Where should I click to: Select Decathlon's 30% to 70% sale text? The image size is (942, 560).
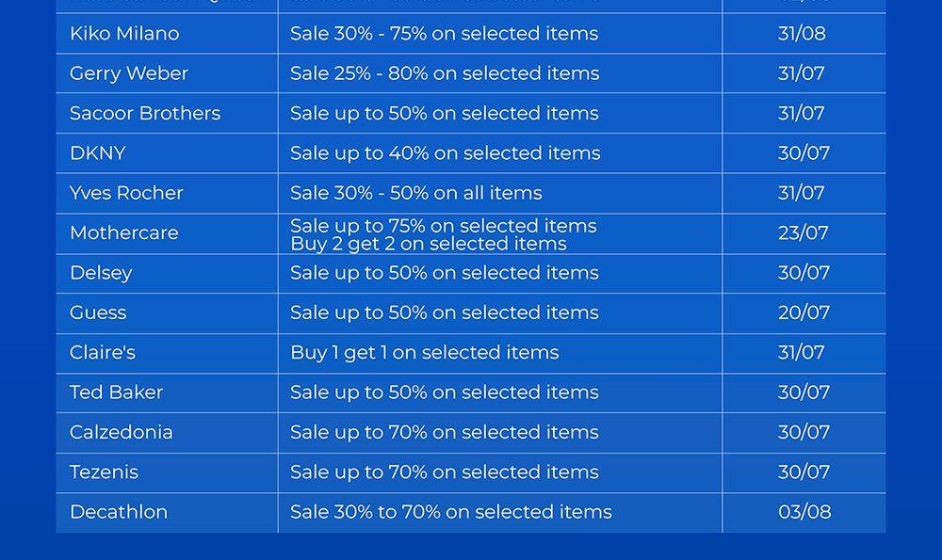450,512
